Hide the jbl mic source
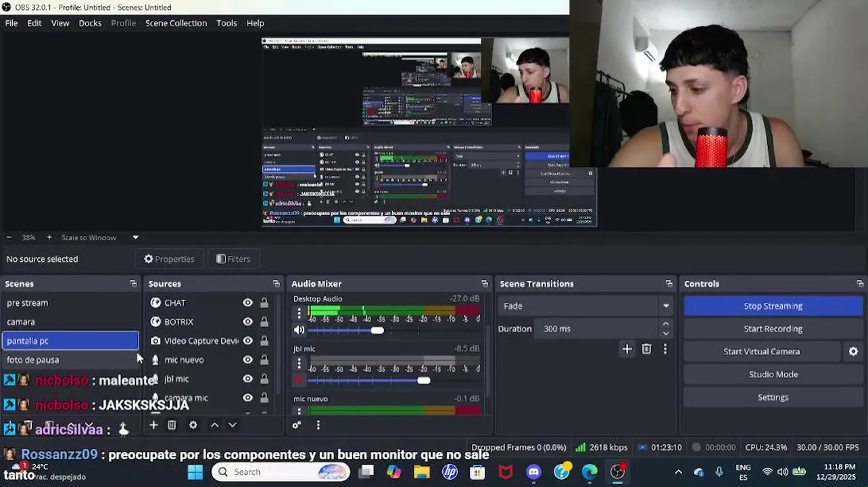 [247, 379]
